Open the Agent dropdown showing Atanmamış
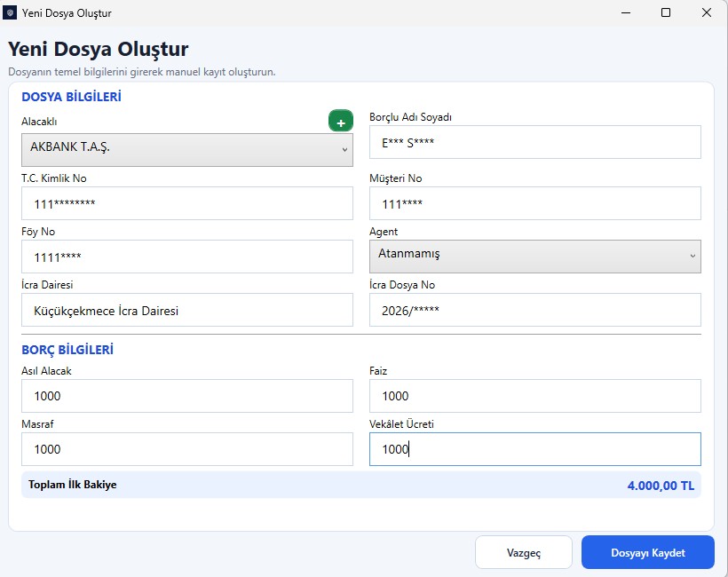 point(534,257)
